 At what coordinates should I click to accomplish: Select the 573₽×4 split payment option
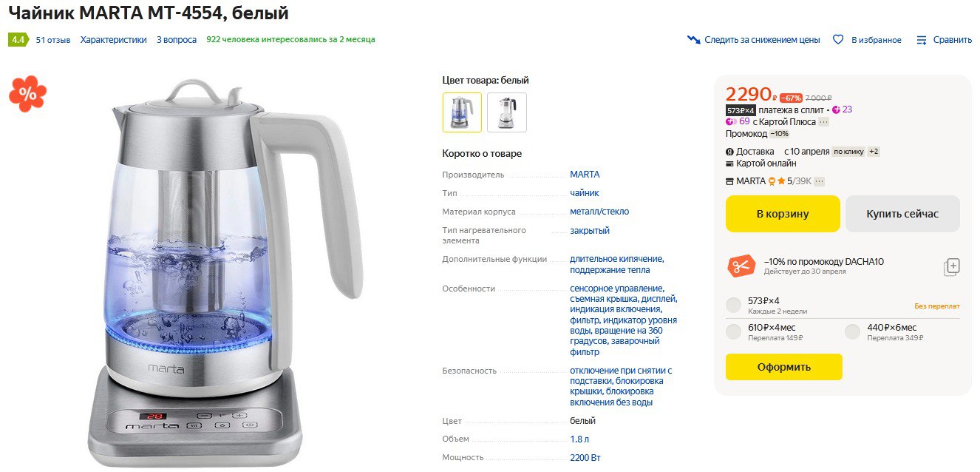[x=733, y=306]
